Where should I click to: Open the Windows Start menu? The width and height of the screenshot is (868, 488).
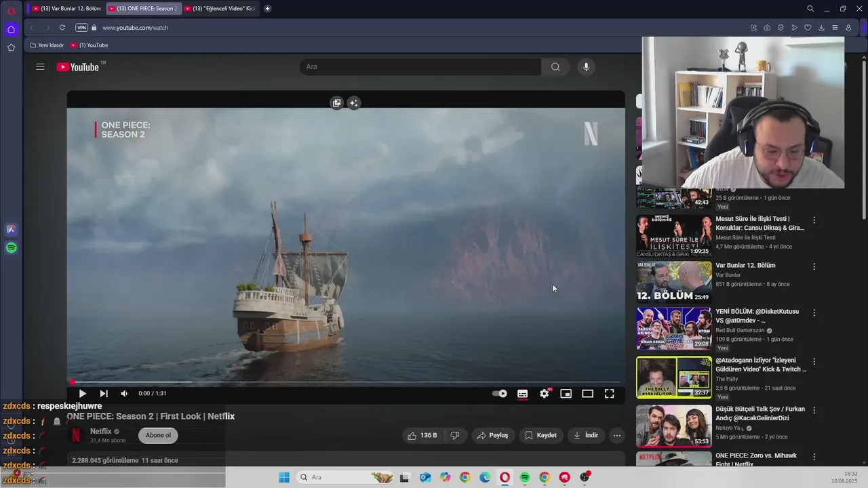tap(284, 477)
